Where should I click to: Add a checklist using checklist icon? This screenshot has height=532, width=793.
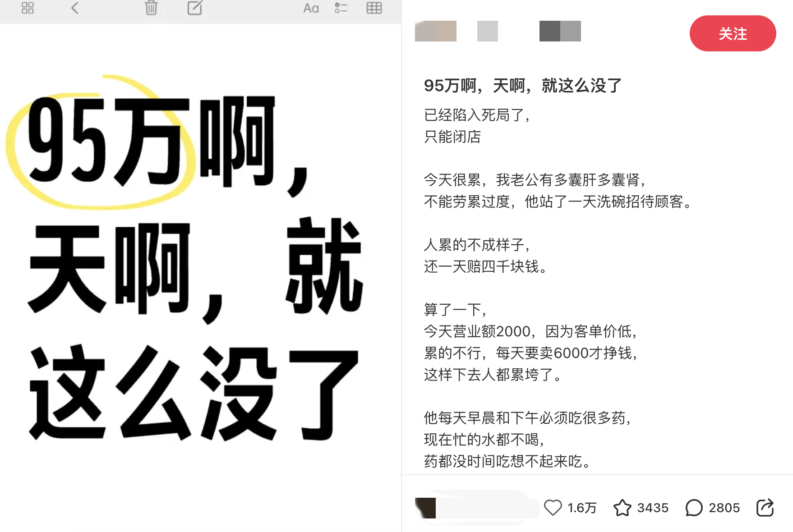point(341,8)
